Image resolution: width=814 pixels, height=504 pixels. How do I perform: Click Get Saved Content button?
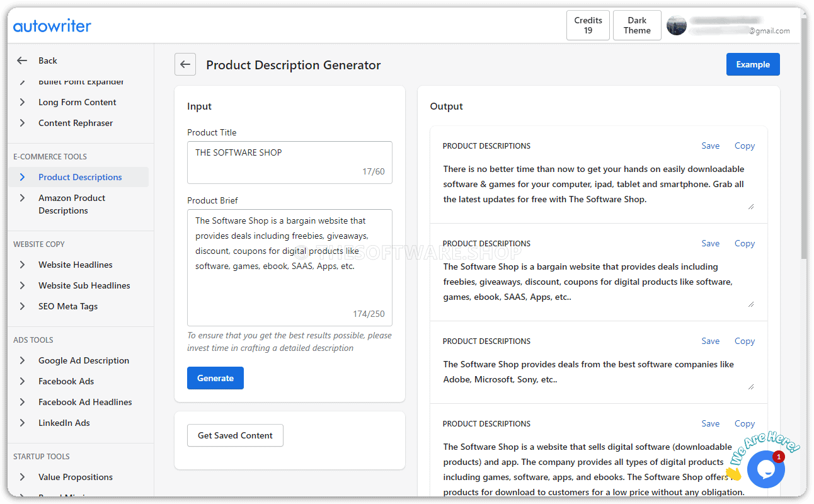(x=235, y=435)
